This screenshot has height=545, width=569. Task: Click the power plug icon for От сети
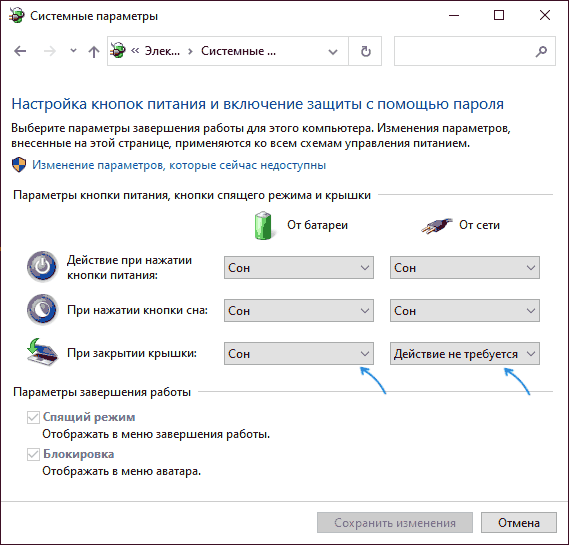437,226
